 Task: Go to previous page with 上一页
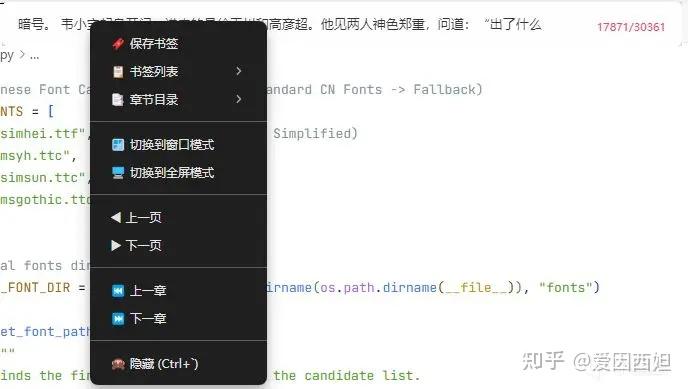click(x=178, y=218)
